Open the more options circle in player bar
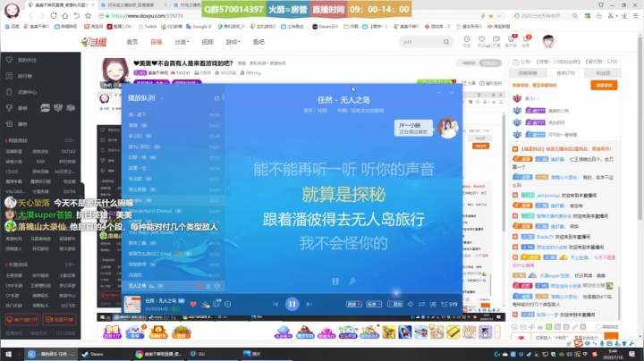Screen dimensions: 644x361 [228, 304]
